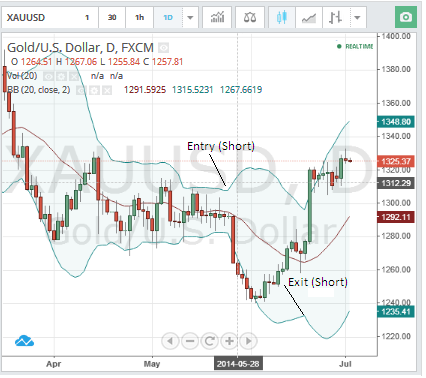Click the blue cloud logo icon

[24, 341]
